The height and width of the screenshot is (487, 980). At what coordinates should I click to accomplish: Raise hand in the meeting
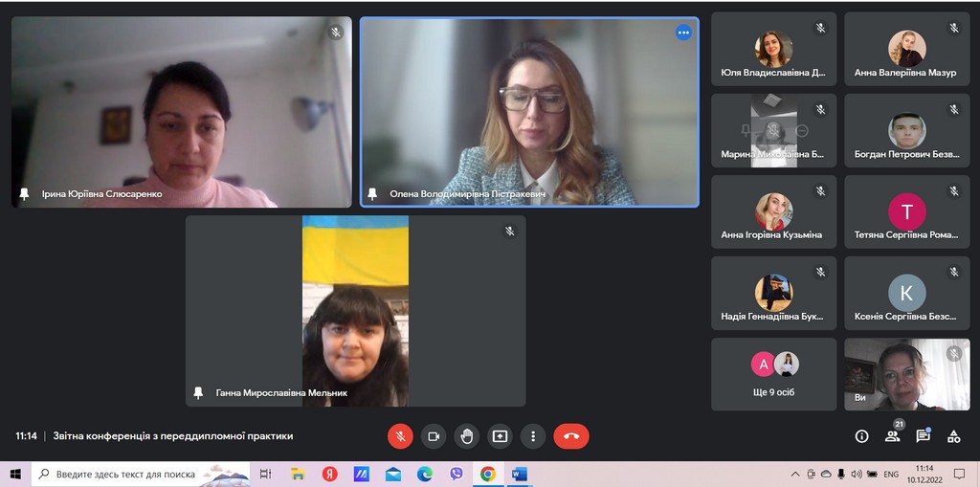pyautogui.click(x=466, y=436)
